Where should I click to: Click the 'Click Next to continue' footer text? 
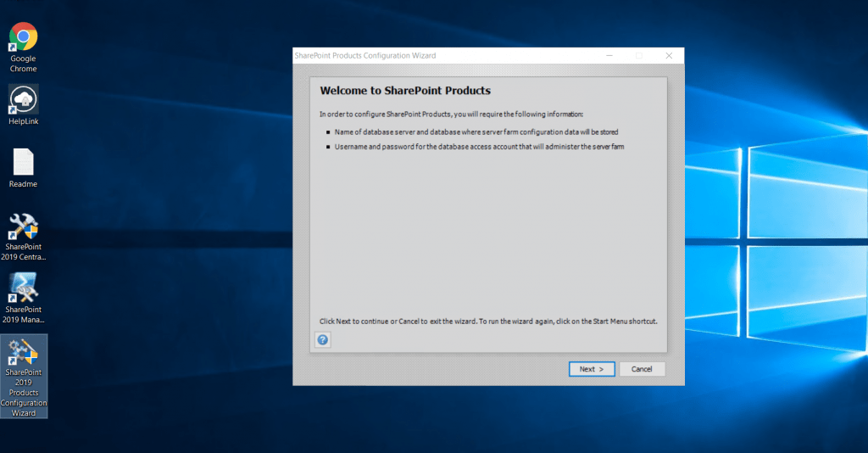[488, 322]
